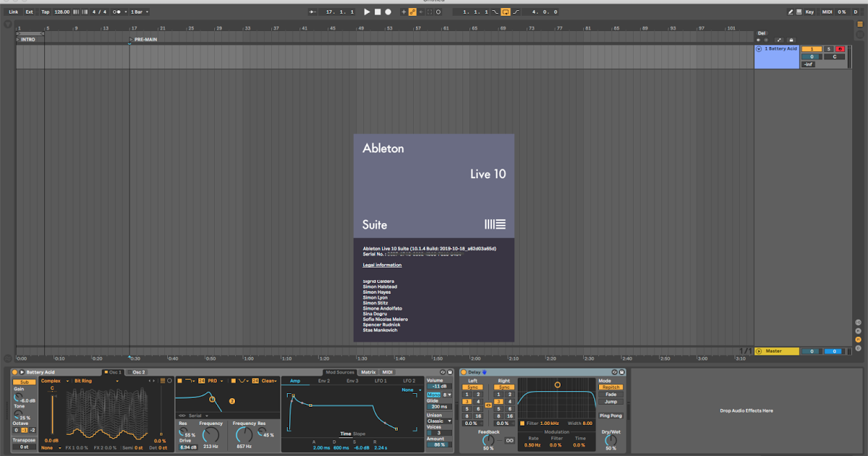
Task: Toggle the Delay freeze infinity button
Action: (x=509, y=441)
